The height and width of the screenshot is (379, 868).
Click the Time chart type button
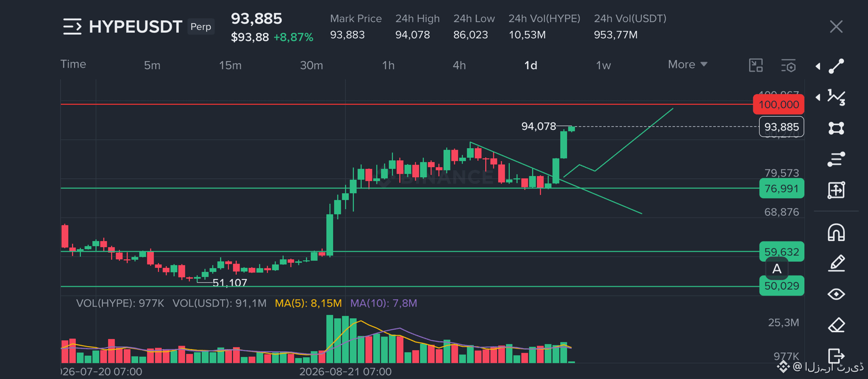(73, 64)
